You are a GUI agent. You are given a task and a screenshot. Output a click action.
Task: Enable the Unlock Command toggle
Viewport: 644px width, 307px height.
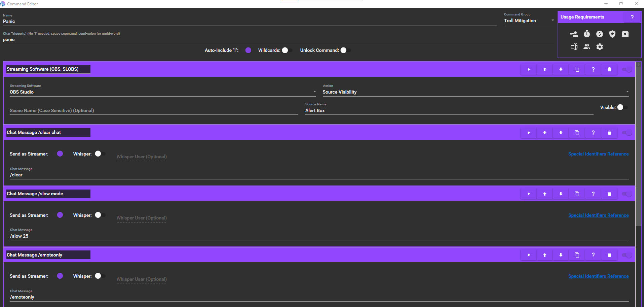point(345,50)
